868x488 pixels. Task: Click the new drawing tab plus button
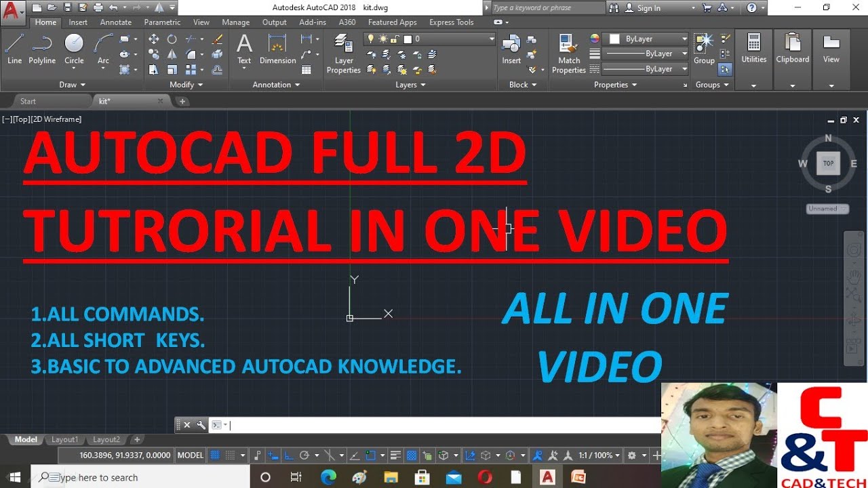click(x=182, y=102)
